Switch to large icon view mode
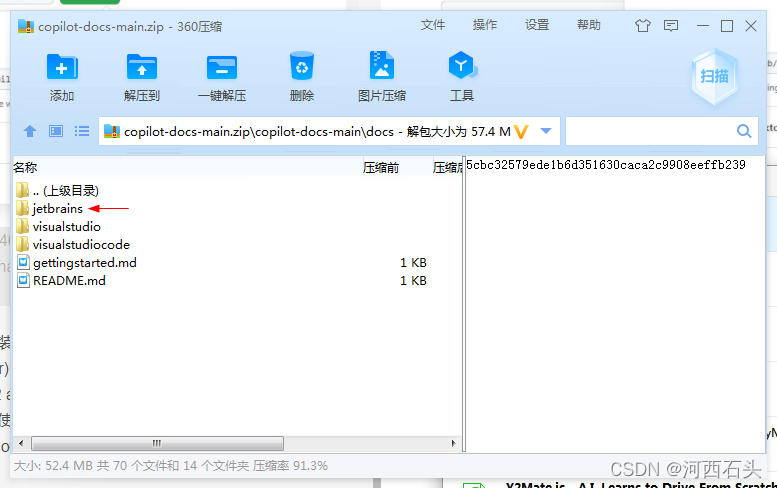 click(x=56, y=131)
